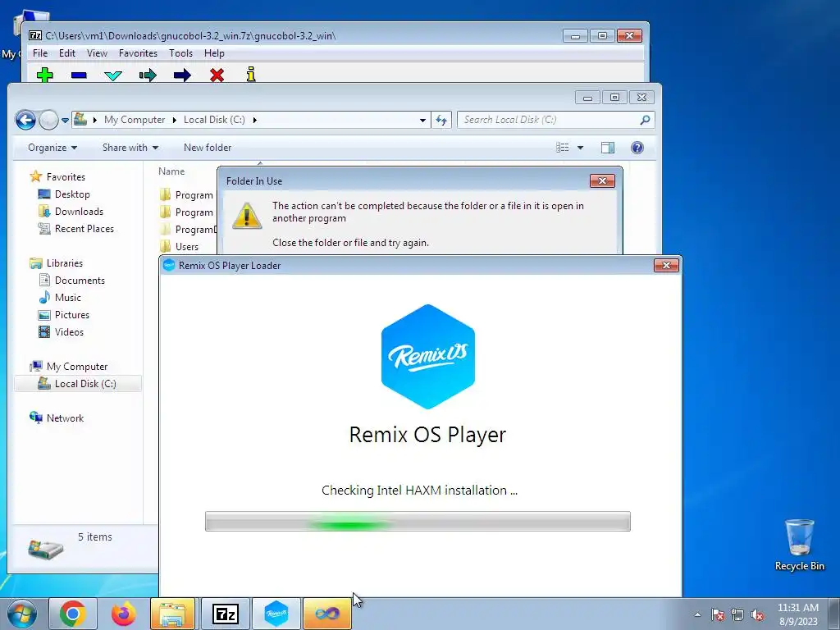The height and width of the screenshot is (630, 840).
Task: Switch to Windows Explorer taskbar button
Action: (173, 614)
